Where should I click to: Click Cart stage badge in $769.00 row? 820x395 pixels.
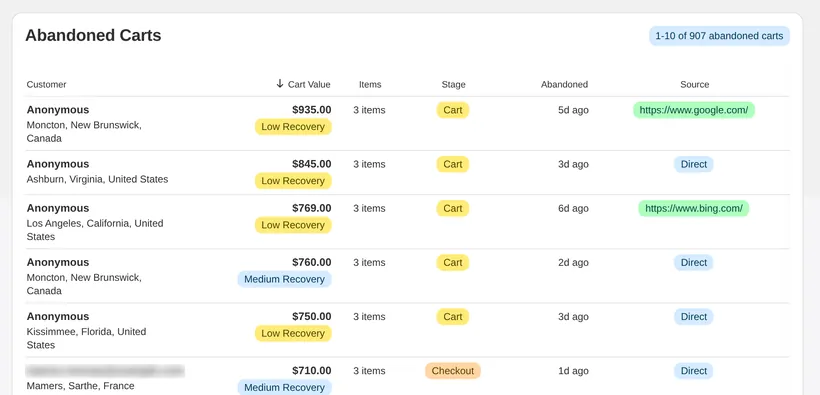click(x=453, y=208)
